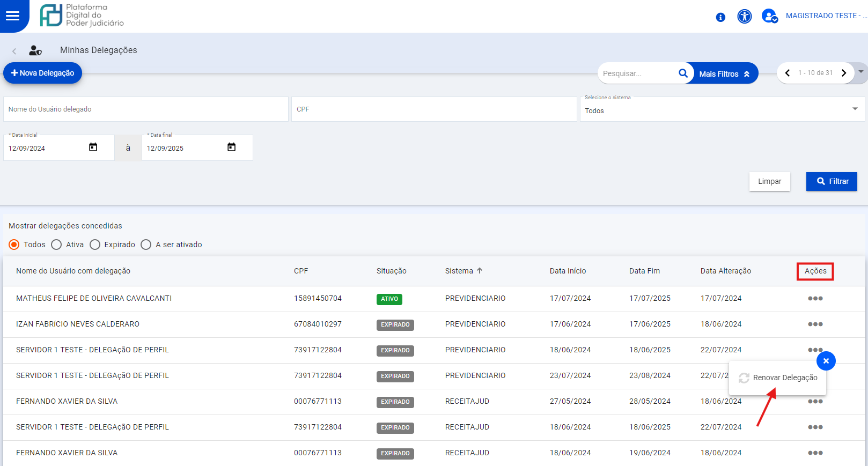Close the Renovar Delegação popup
The width and height of the screenshot is (868, 466).
(826, 361)
